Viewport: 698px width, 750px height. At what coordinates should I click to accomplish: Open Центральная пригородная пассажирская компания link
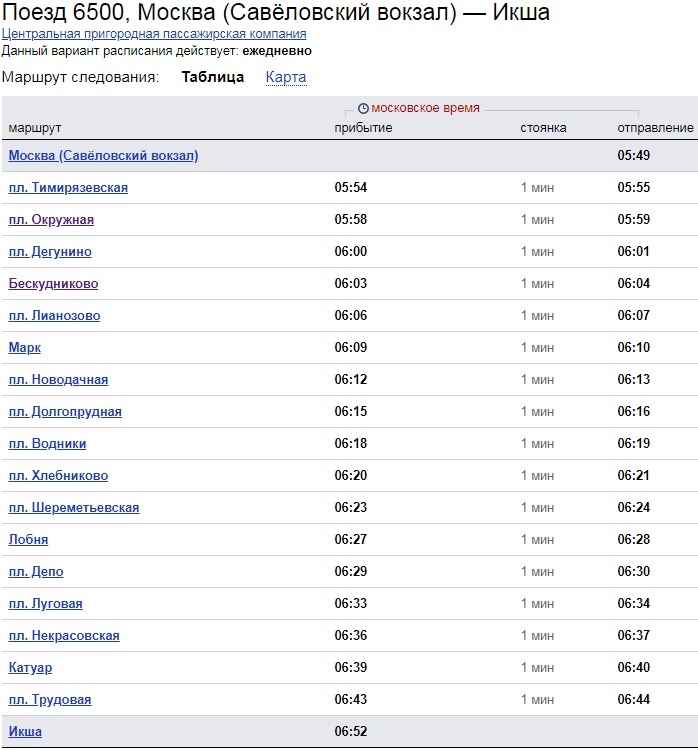154,34
